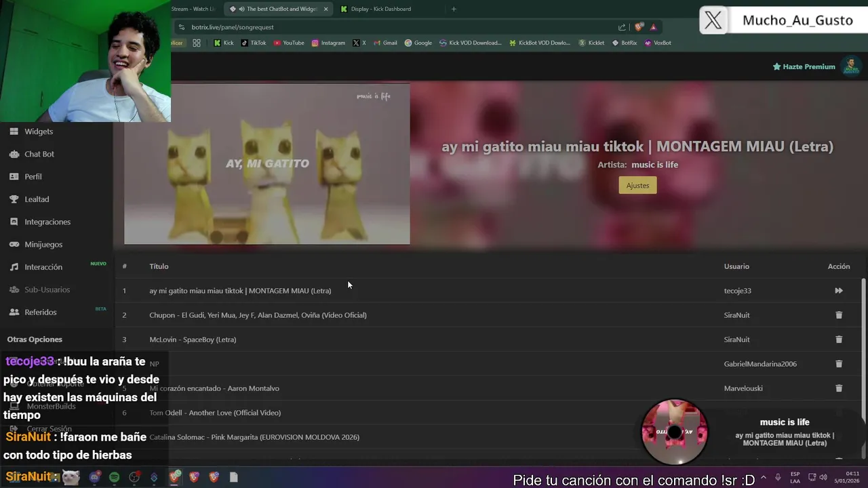The height and width of the screenshot is (488, 868).
Task: Click the Usuario column header
Action: click(x=736, y=266)
